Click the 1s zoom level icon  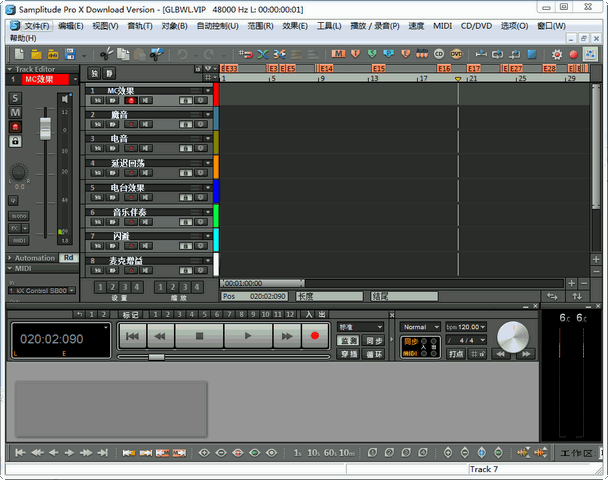[297, 452]
